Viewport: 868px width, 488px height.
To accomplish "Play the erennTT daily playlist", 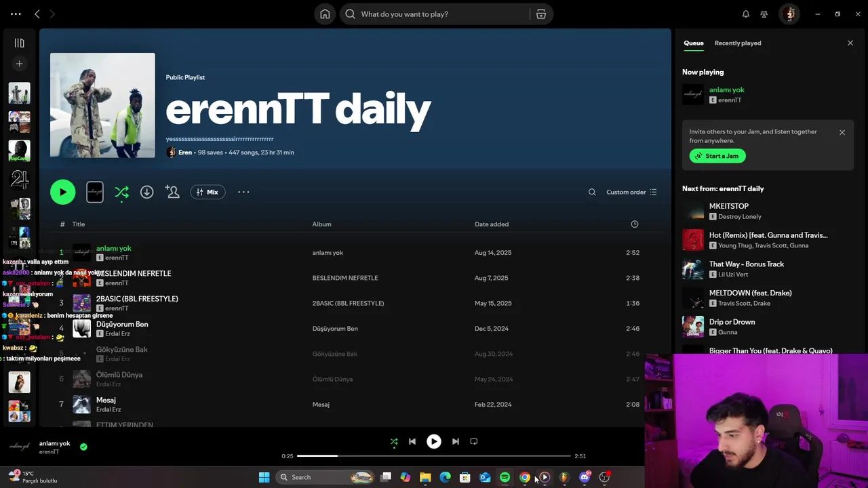I will (63, 192).
